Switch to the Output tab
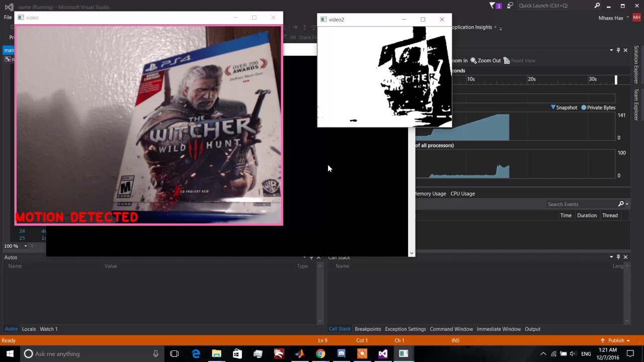 (x=532, y=329)
